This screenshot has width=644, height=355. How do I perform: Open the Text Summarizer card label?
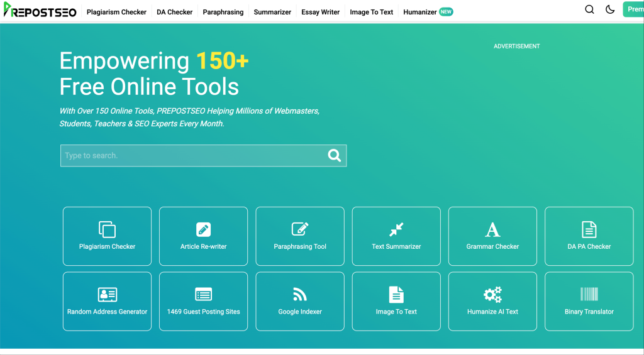pyautogui.click(x=396, y=247)
